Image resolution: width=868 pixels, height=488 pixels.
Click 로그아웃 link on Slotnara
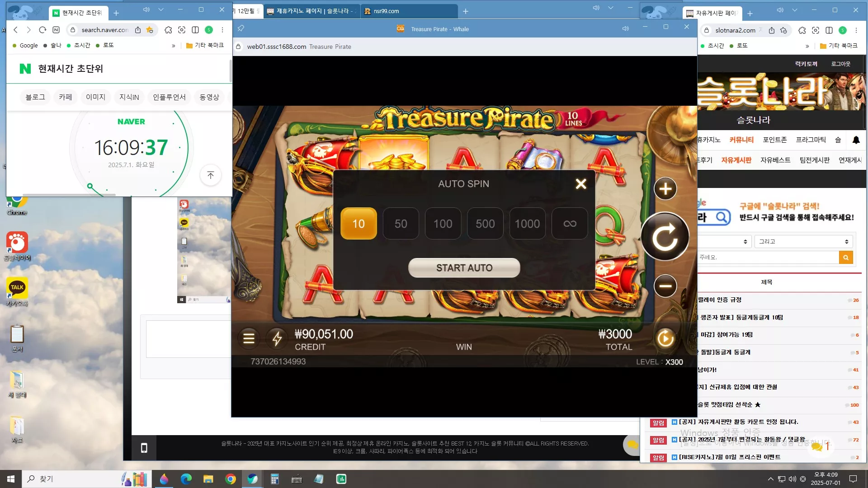click(840, 64)
